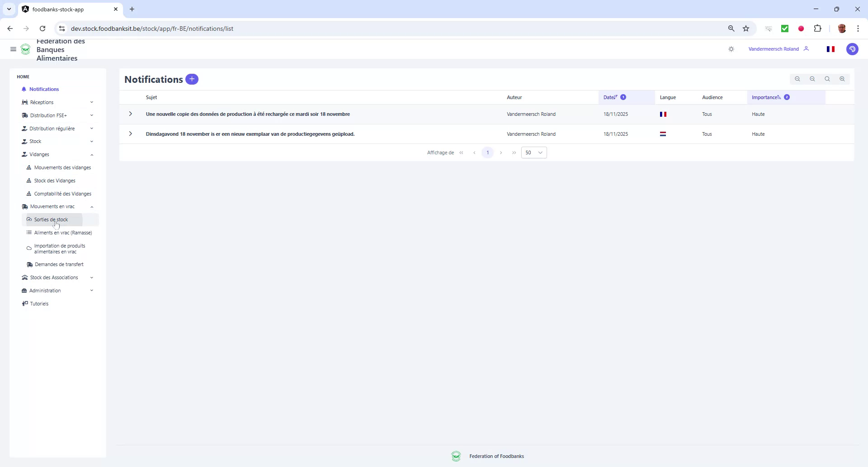Sort the table by the Date column
868x467 pixels.
(610, 97)
